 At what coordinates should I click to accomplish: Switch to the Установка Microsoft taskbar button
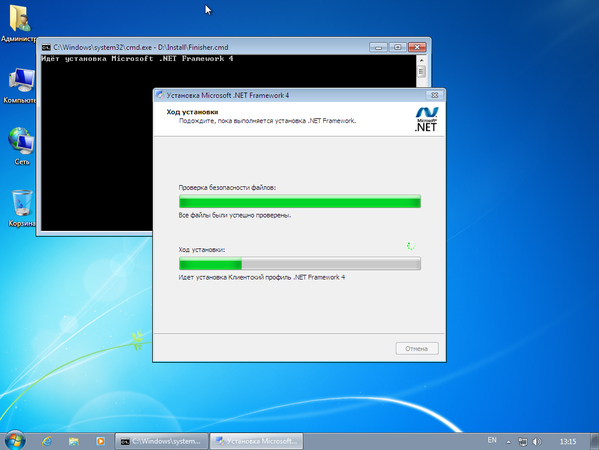click(257, 441)
